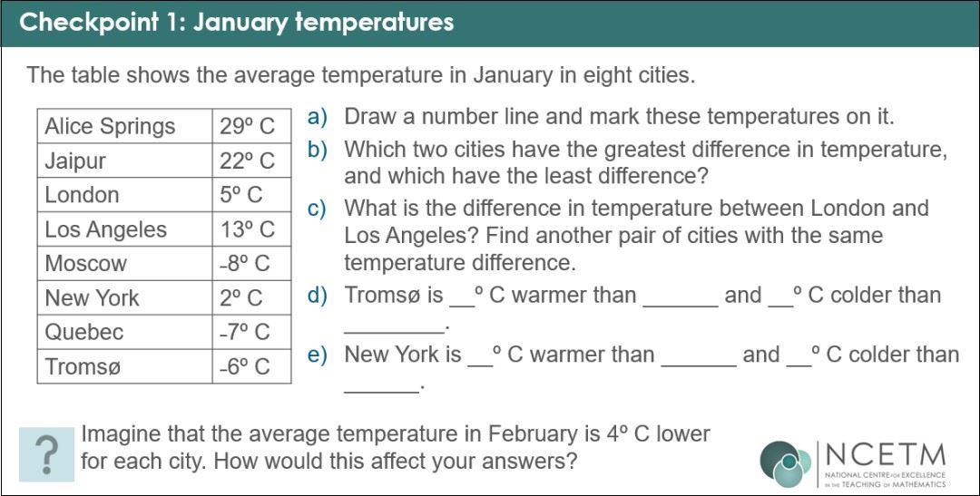
Task: Click the NCETM circles logo
Action: coord(785,463)
